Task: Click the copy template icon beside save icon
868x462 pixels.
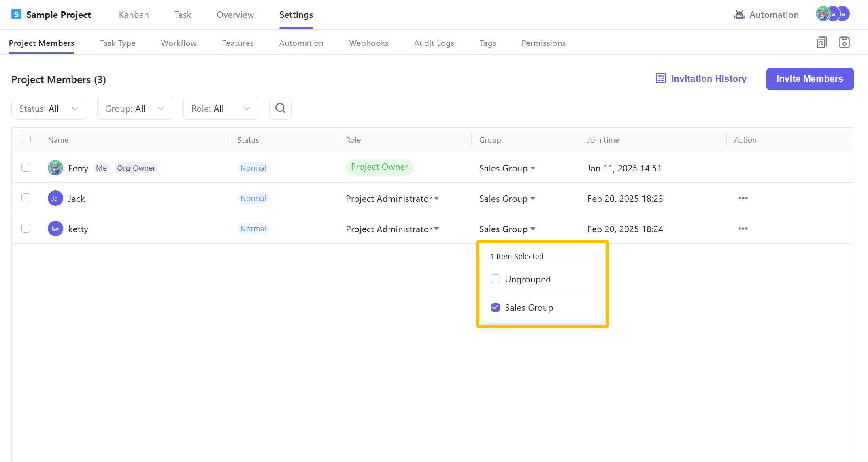Action: pyautogui.click(x=821, y=43)
